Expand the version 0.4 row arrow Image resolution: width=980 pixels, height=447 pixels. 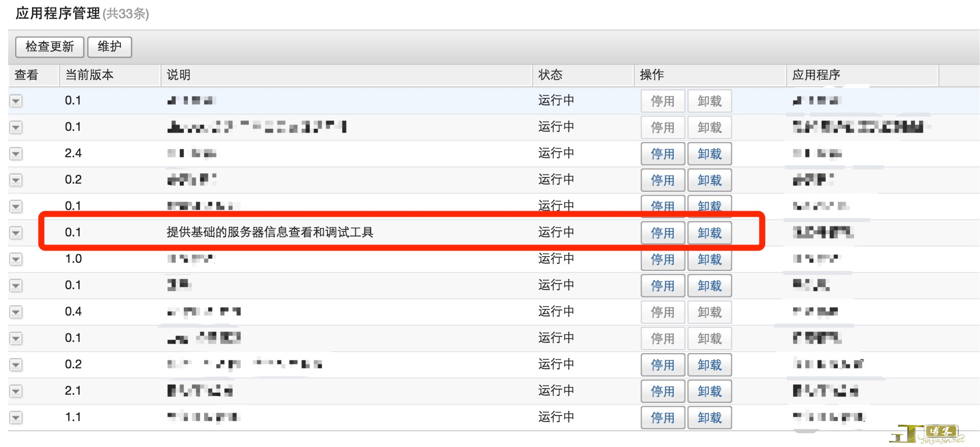click(16, 312)
